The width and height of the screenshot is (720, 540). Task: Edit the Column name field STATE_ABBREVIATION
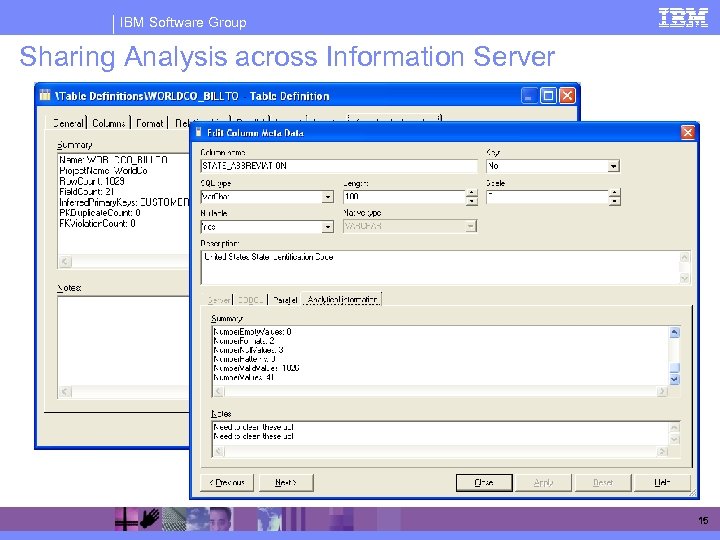[x=339, y=166]
